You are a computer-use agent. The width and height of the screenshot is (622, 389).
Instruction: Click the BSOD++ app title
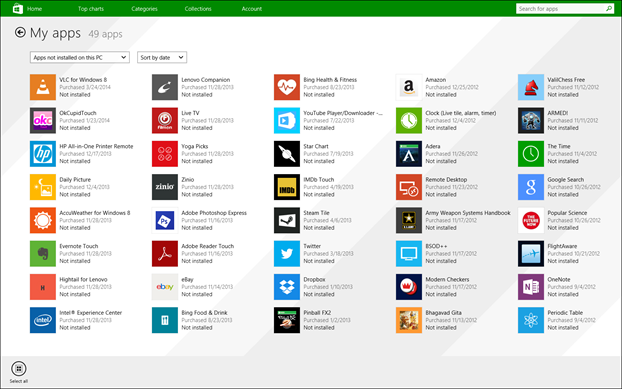[436, 246]
